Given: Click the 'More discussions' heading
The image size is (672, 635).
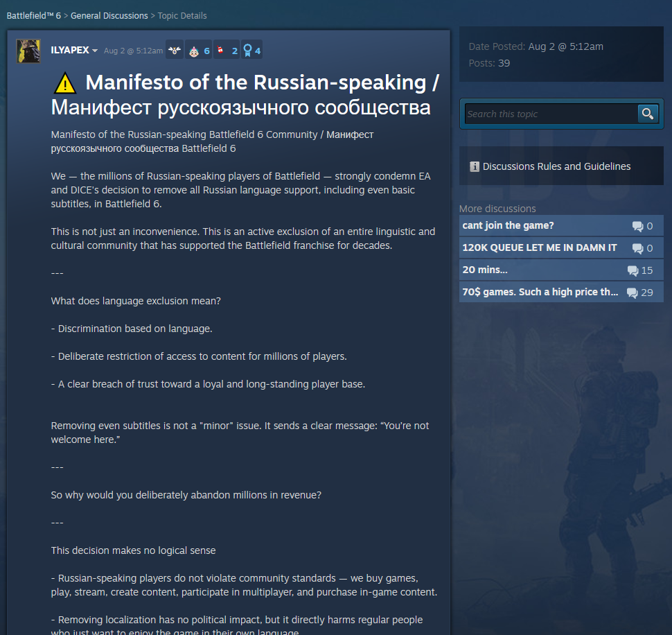Looking at the screenshot, I should tap(497, 209).
